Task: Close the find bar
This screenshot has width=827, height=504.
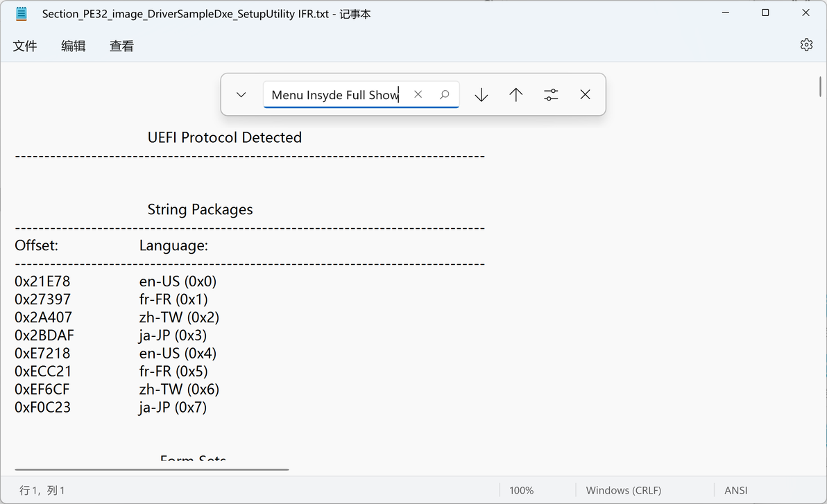Action: [x=586, y=95]
